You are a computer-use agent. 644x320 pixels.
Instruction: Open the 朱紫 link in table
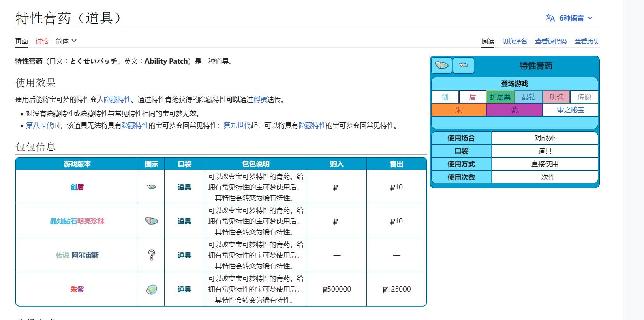click(77, 289)
